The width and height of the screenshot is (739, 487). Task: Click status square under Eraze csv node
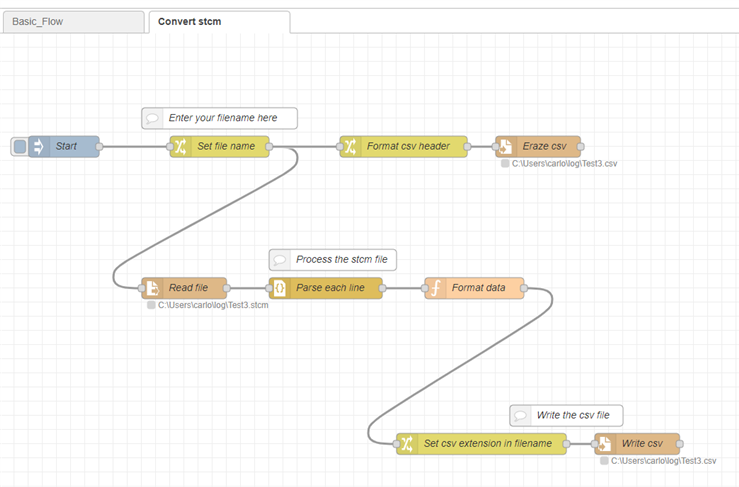506,163
